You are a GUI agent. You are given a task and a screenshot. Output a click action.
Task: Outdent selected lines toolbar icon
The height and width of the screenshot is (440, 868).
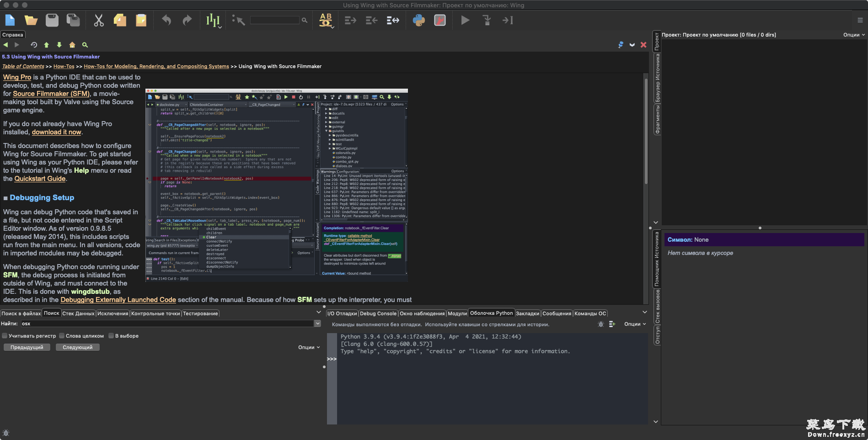point(371,20)
